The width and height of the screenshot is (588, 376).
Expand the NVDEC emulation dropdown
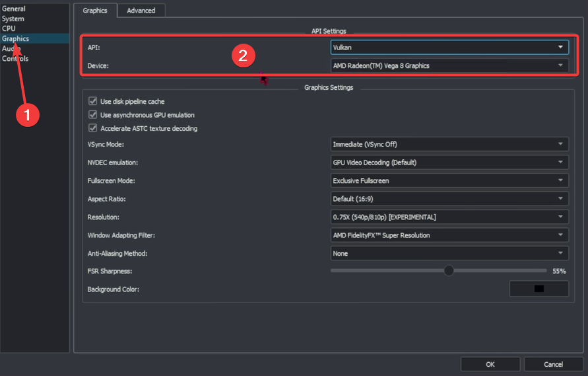[449, 163]
